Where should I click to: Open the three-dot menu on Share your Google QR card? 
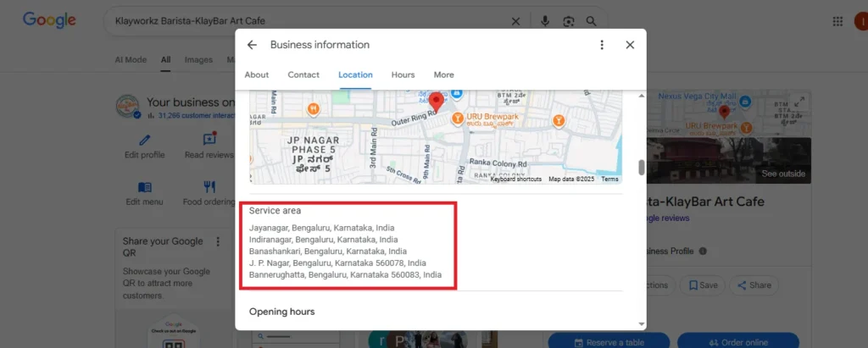tap(218, 242)
